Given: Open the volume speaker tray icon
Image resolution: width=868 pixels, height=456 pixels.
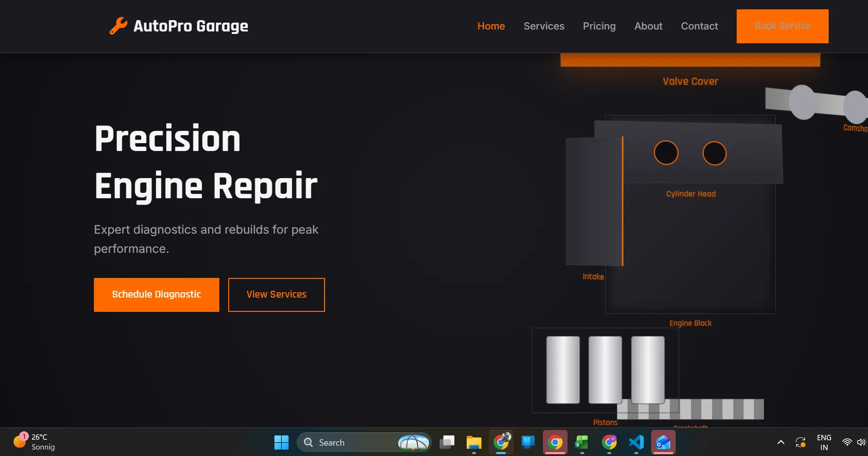Looking at the screenshot, I should click(x=861, y=442).
